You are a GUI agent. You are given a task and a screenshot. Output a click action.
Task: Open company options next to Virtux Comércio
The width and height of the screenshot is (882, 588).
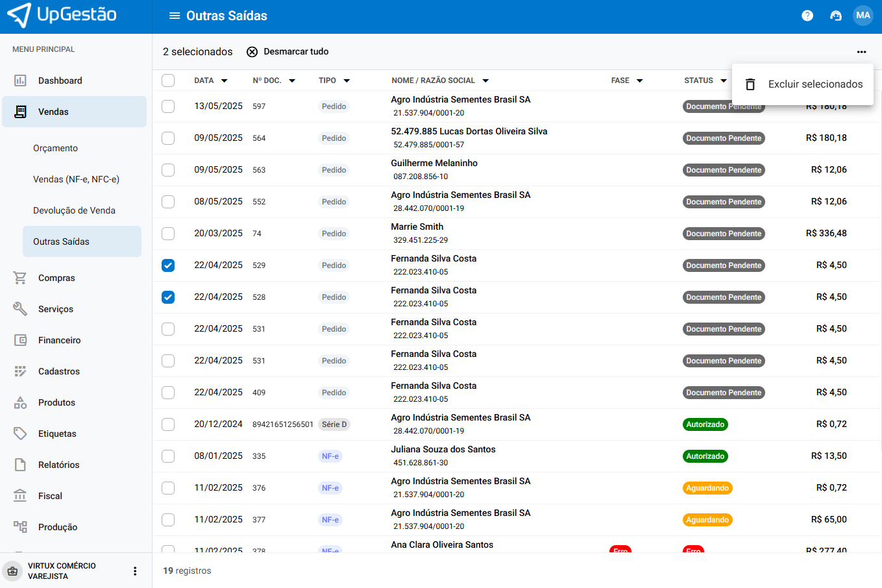click(135, 571)
